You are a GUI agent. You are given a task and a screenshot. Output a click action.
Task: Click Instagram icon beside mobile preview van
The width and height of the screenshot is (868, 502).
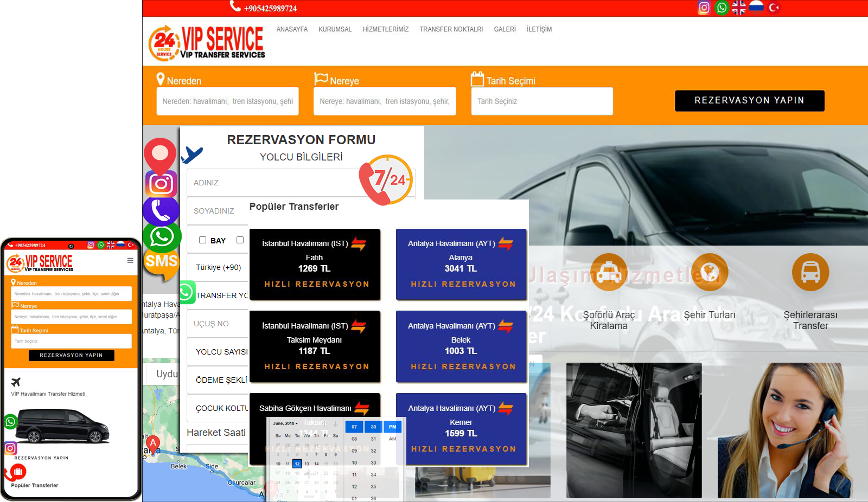pyautogui.click(x=10, y=448)
